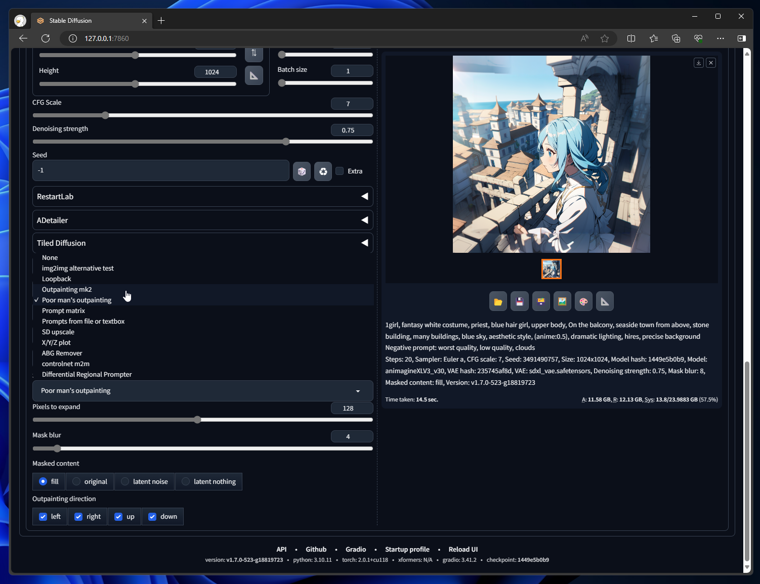Select the original masked content option

click(90, 481)
